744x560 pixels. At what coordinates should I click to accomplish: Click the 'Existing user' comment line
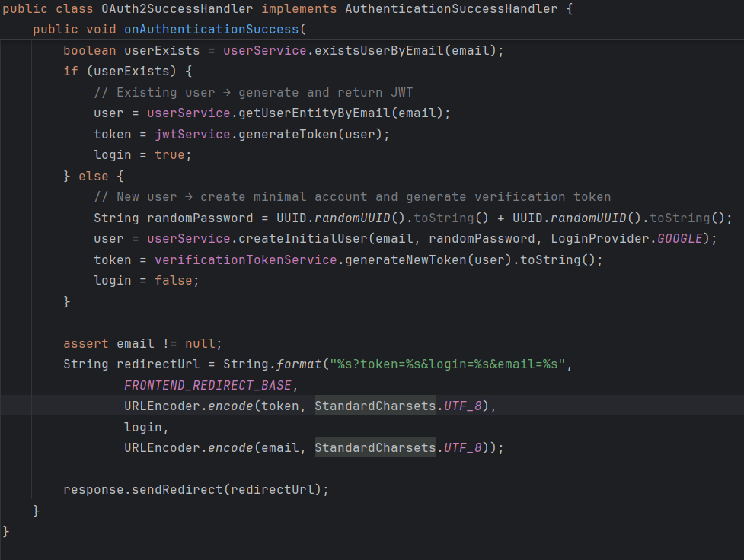(x=253, y=93)
